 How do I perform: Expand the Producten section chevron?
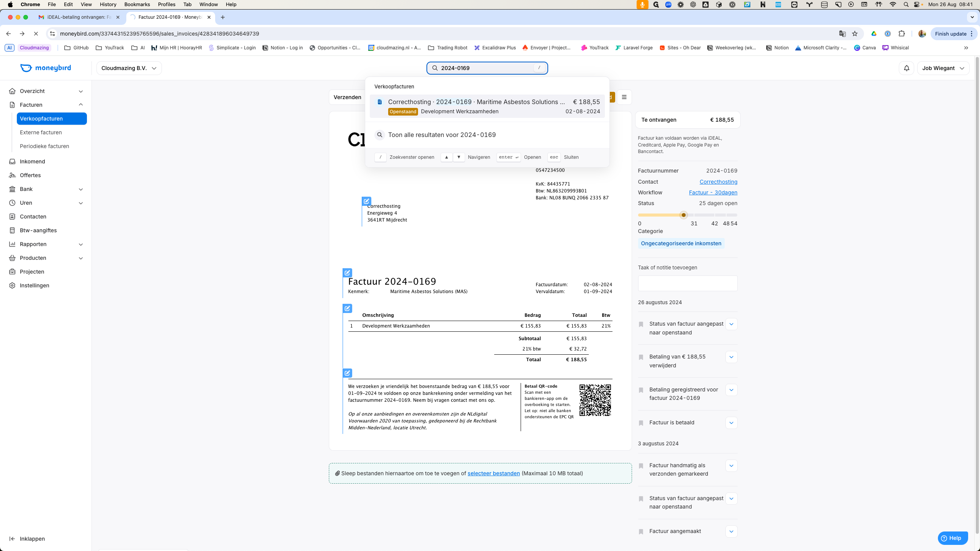pyautogui.click(x=81, y=258)
